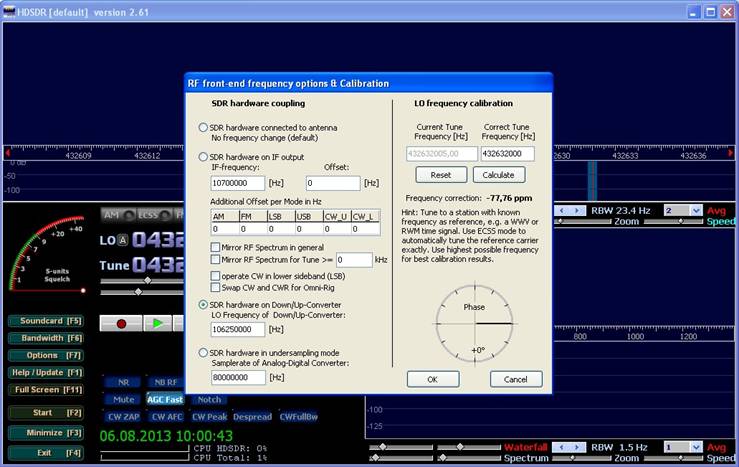Image resolution: width=739 pixels, height=467 pixels.
Task: Click the left red arrow on the frequency scale
Action: pyautogui.click(x=8, y=153)
